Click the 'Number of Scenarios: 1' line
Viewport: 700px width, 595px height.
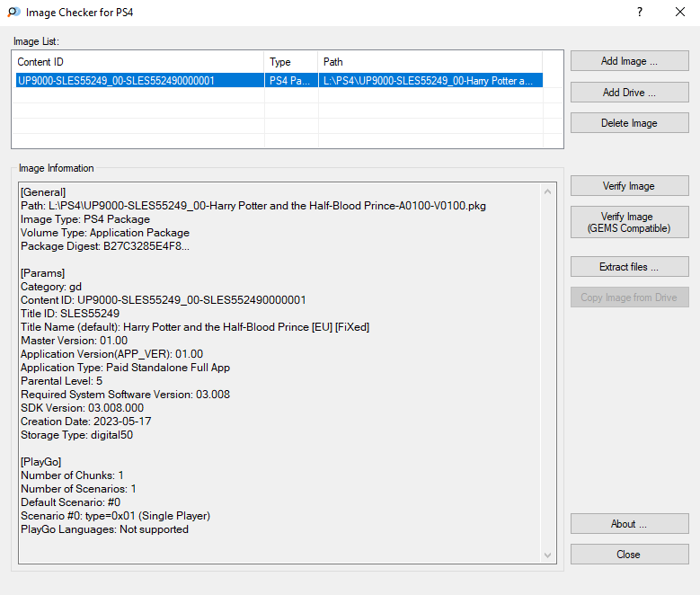click(78, 489)
